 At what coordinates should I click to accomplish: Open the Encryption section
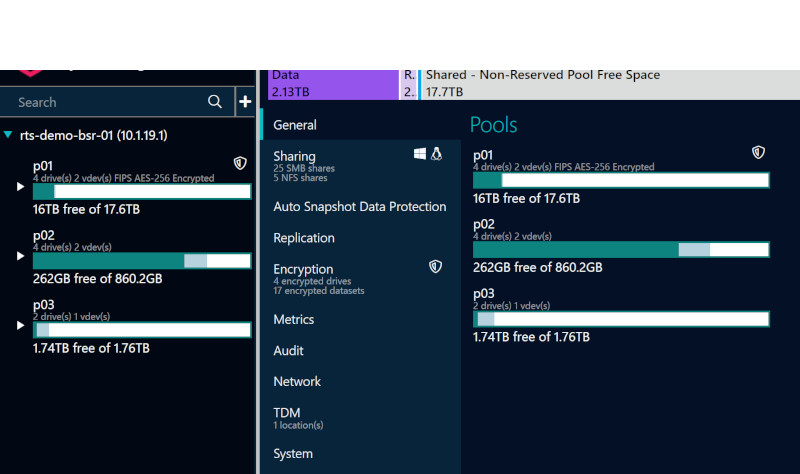coord(361,279)
